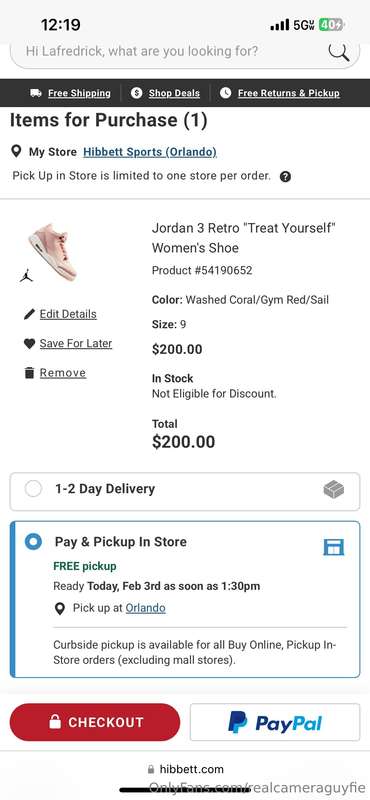
Task: Open Shop Deals in top bar
Action: pyautogui.click(x=174, y=93)
